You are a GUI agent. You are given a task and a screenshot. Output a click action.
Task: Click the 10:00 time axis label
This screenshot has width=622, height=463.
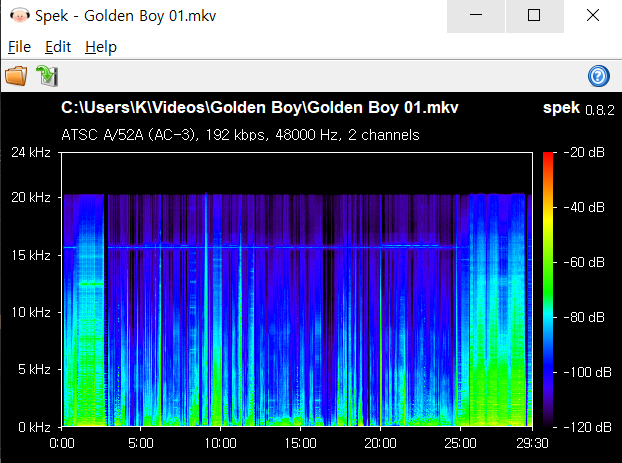(x=221, y=443)
